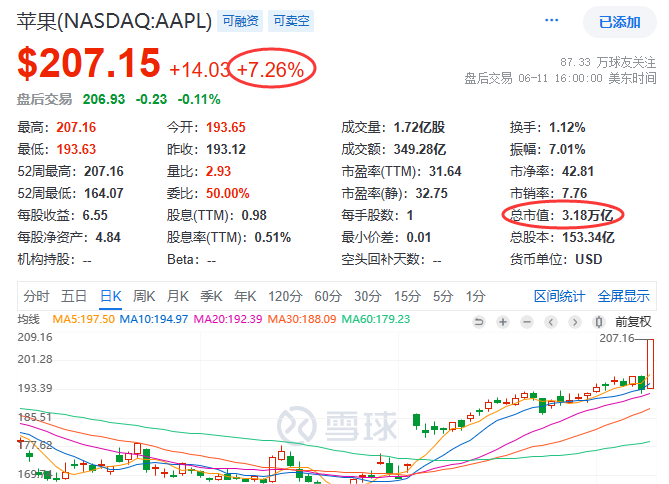The image size is (669, 484).
Task: Click the 市盈率(TTM) 31.64 value
Action: [x=445, y=172]
